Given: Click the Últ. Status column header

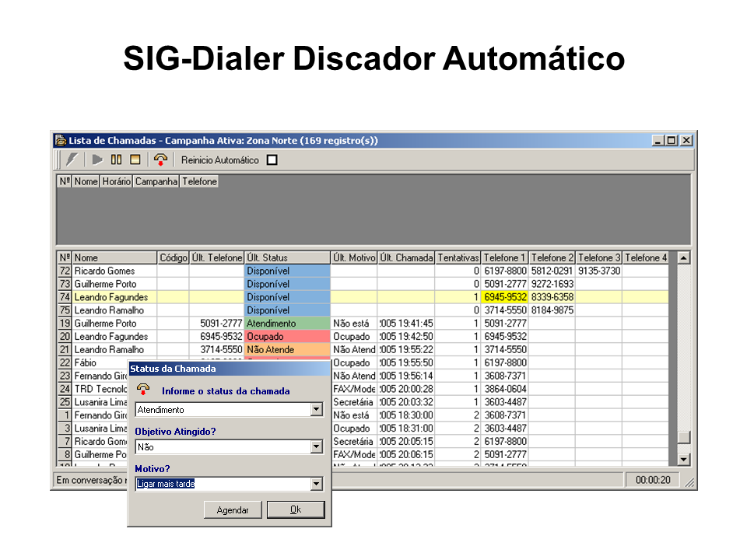Looking at the screenshot, I should coord(287,257).
